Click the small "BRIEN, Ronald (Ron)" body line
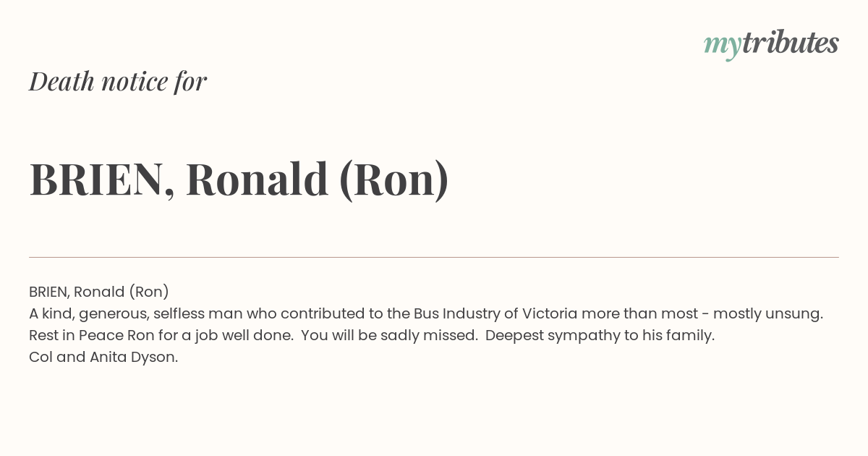Image resolution: width=868 pixels, height=456 pixels. 99,292
